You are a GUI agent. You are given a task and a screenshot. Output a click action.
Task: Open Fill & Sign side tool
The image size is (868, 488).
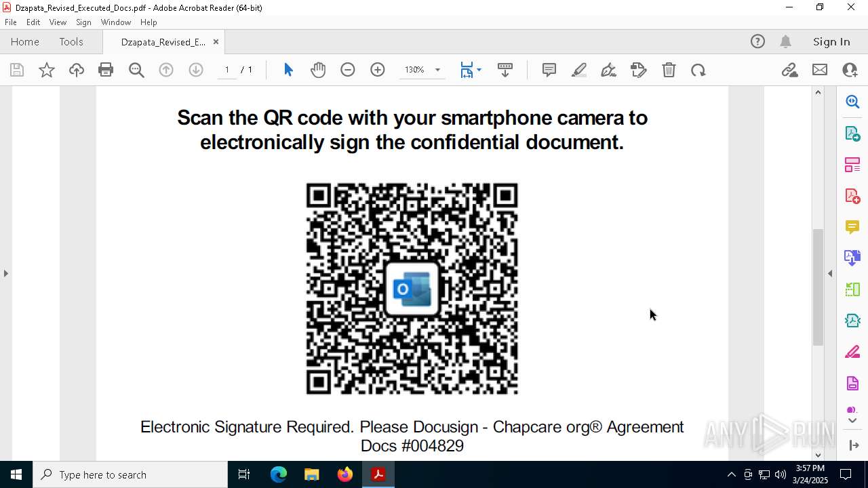click(x=852, y=352)
